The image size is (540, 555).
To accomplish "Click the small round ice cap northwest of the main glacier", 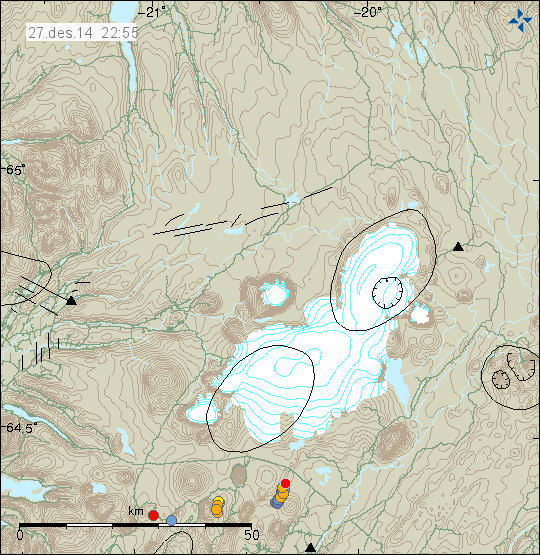I will point(275,294).
